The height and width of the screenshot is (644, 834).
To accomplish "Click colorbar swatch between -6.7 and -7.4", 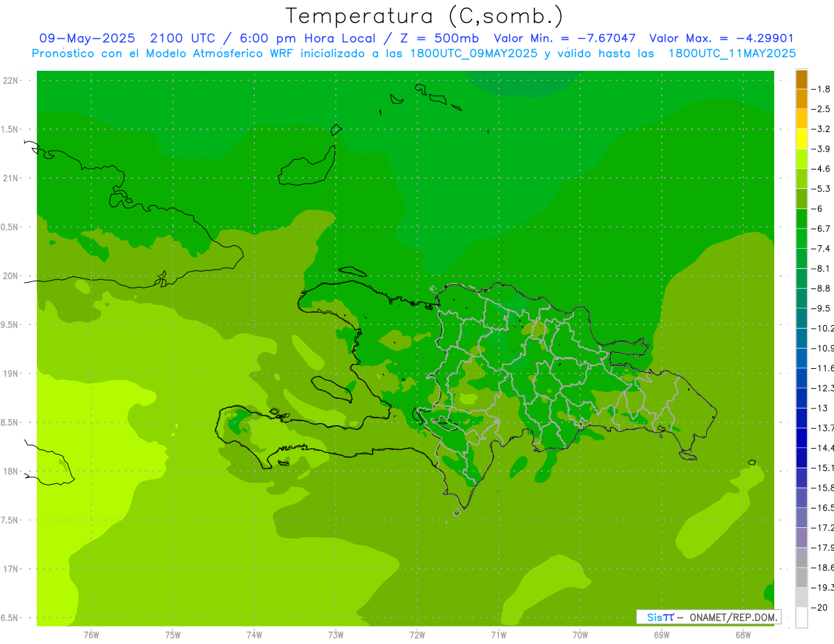I will [801, 238].
